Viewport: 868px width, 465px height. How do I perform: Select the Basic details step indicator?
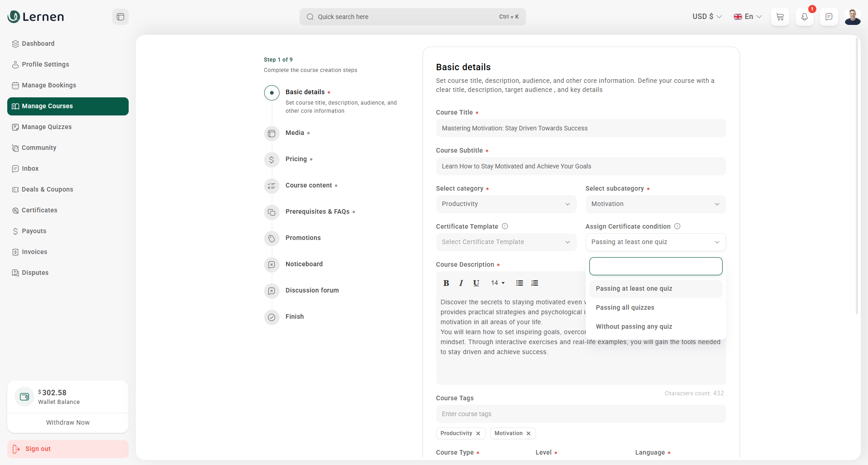pyautogui.click(x=271, y=93)
